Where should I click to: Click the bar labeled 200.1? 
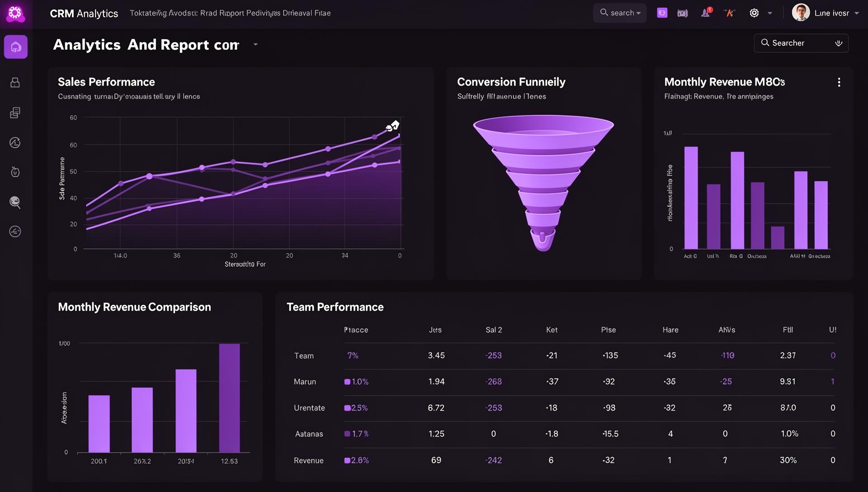tap(99, 424)
